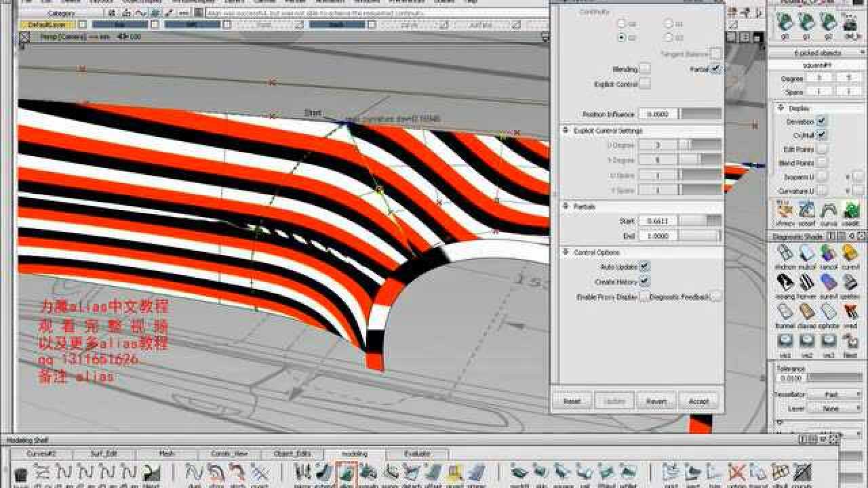
Task: Select the vis1 user shade icon
Action: tap(785, 342)
